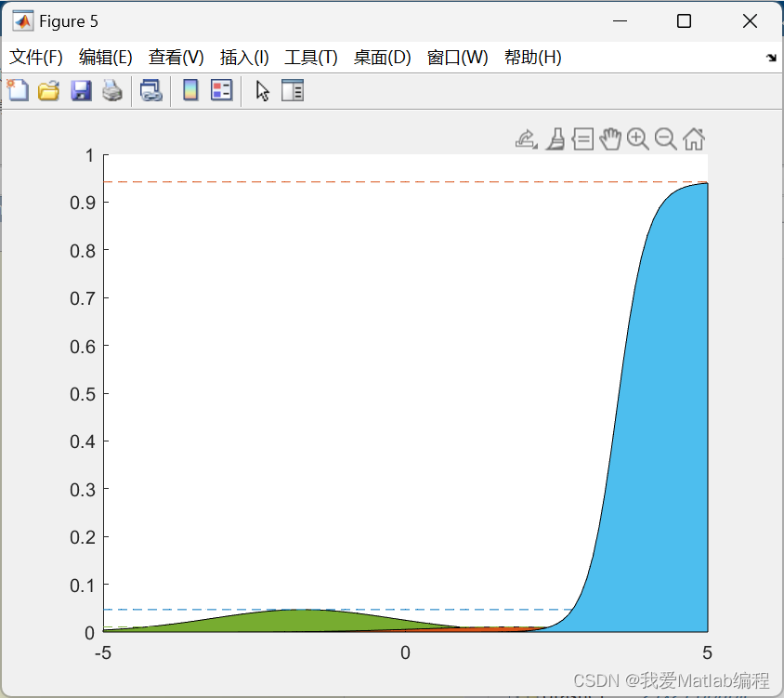Viewport: 784px width, 698px height.
Task: Toggle the Edit Plot arrow tool
Action: (263, 91)
